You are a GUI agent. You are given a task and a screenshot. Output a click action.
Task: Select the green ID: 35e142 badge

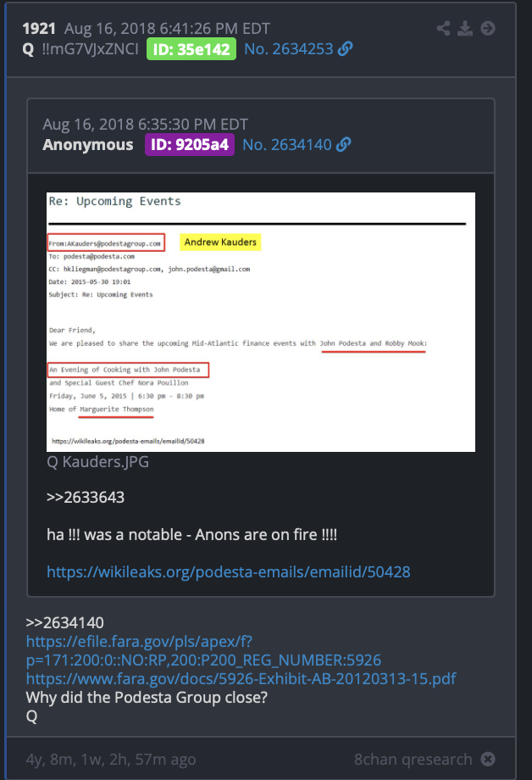pos(191,49)
